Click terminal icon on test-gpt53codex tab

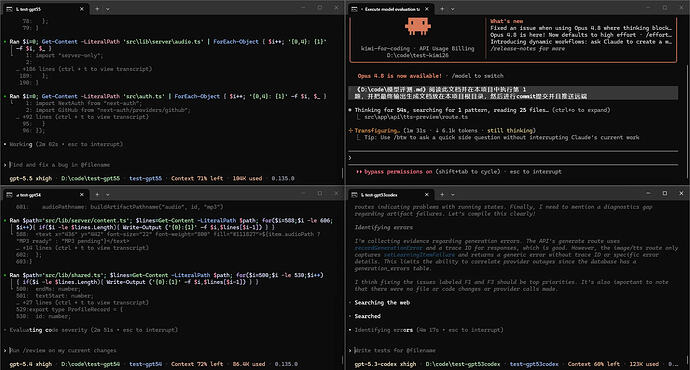click(x=354, y=194)
